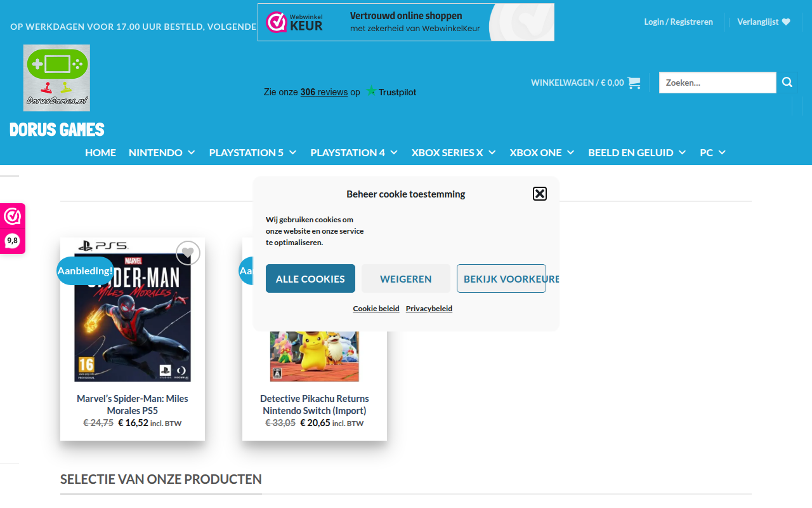Viewport: 812px width, 508px height.
Task: Open the Trustpilot logo link
Action: pyautogui.click(x=391, y=92)
